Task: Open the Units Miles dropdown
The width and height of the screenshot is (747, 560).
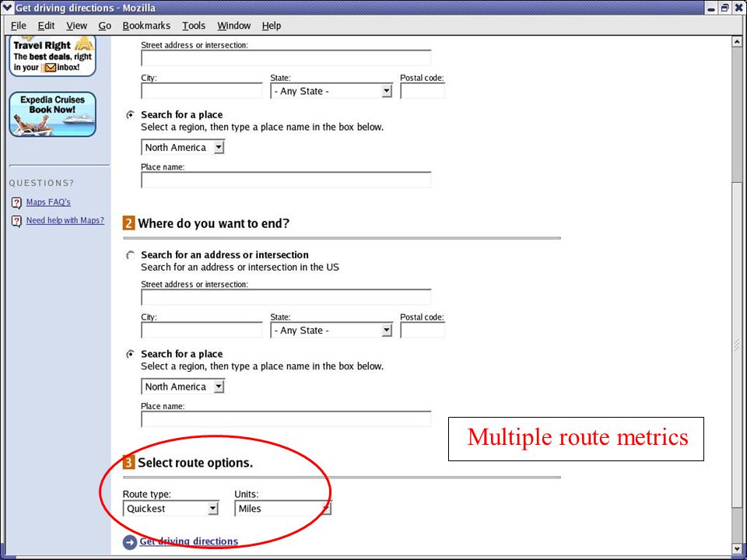Action: 282,508
